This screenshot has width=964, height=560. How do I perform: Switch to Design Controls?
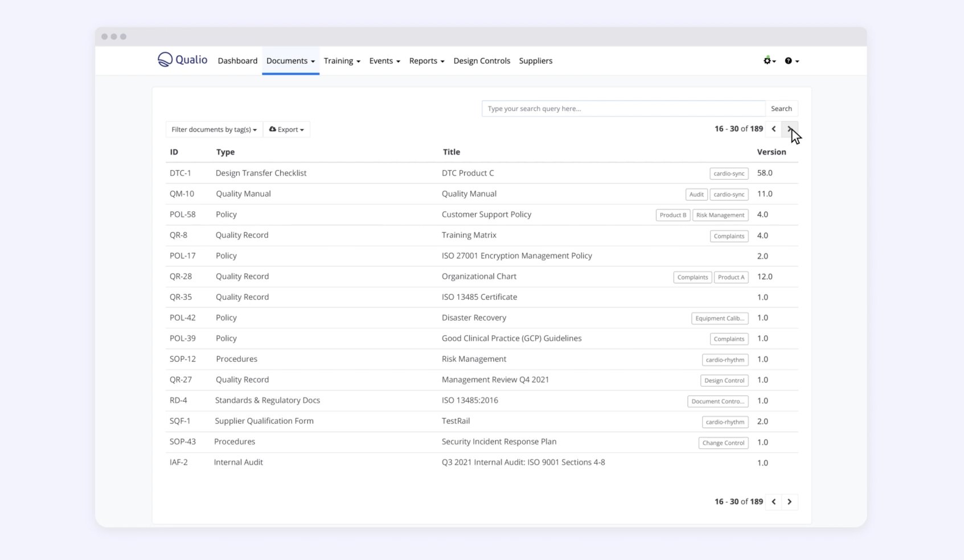481,61
